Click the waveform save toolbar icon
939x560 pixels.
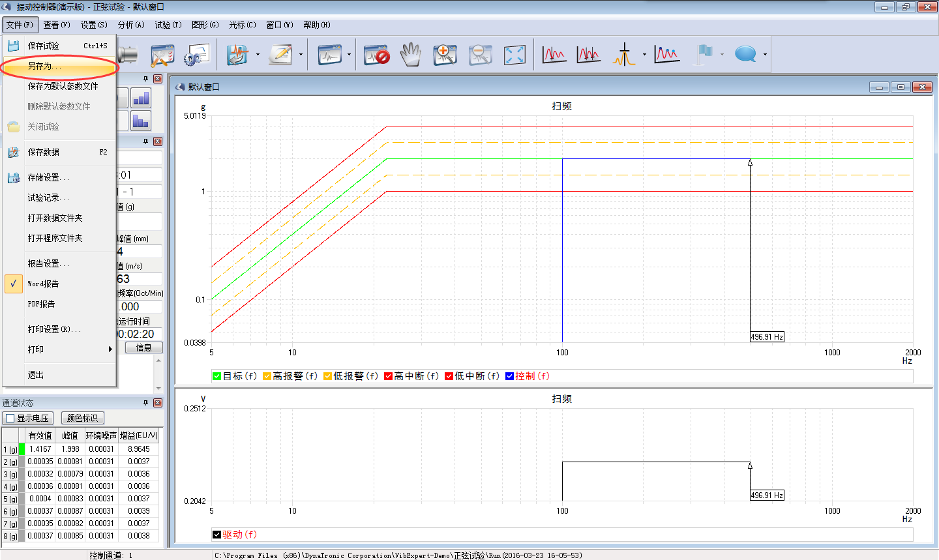239,55
